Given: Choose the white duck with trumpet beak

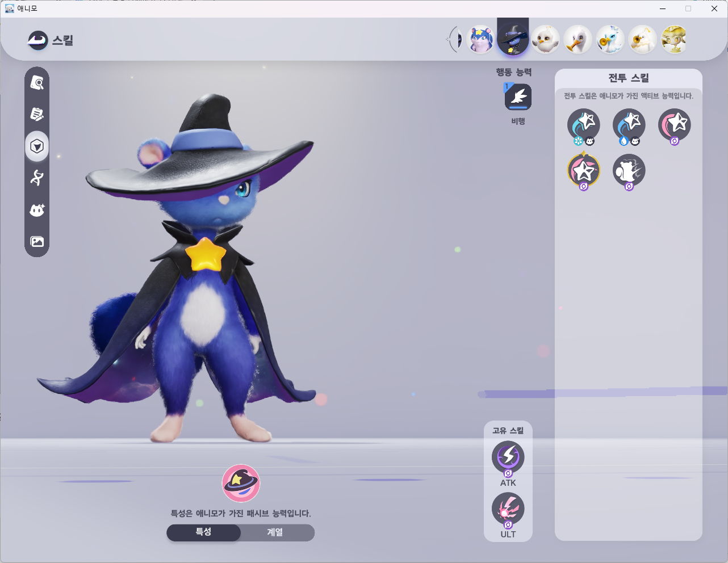Looking at the screenshot, I should [x=578, y=40].
